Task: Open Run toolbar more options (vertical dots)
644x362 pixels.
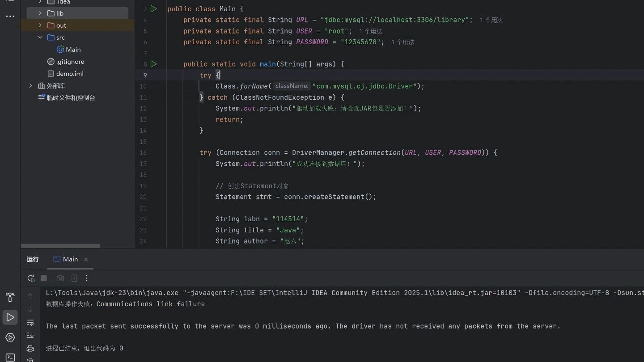Action: point(87,278)
